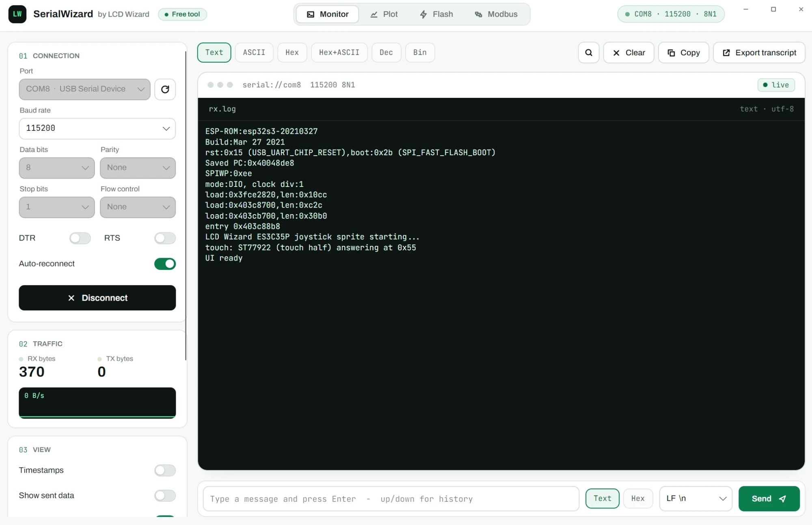This screenshot has height=525, width=812.
Task: Switch to the Plot tab
Action: point(384,14)
